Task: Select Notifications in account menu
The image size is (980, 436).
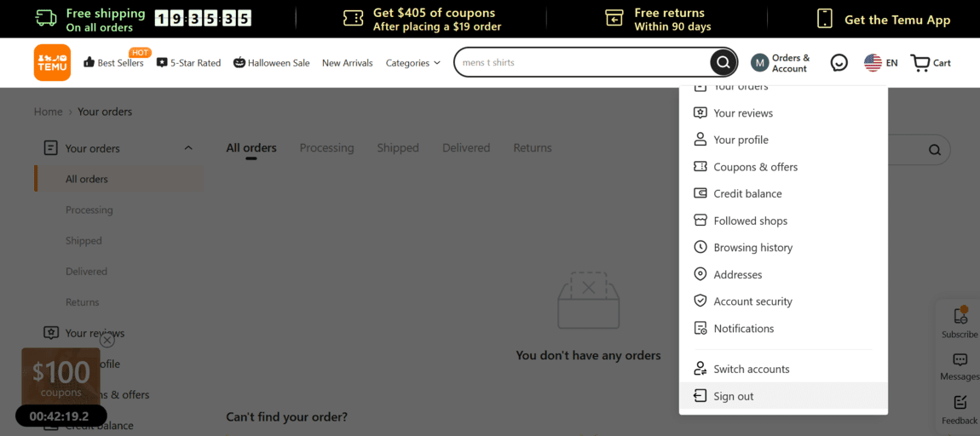Action: pyautogui.click(x=784, y=328)
